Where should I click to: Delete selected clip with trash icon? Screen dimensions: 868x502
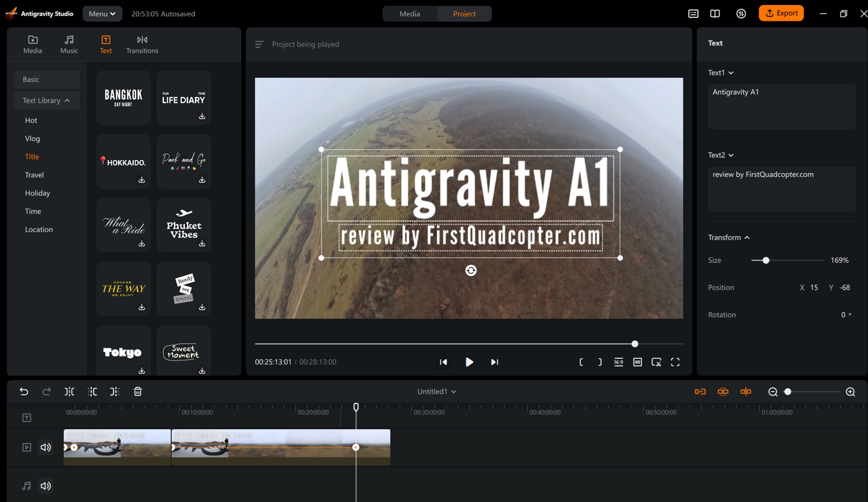point(138,391)
